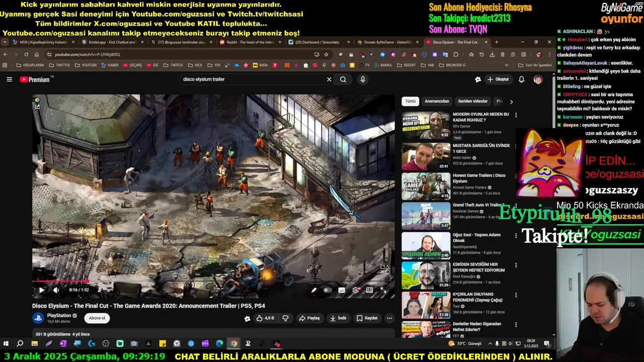Screen dimensions: 644x362
Task: Open MUSTAFA SARIGÜL'ÜN EVİNDE 1 GECE title
Action: (x=481, y=148)
